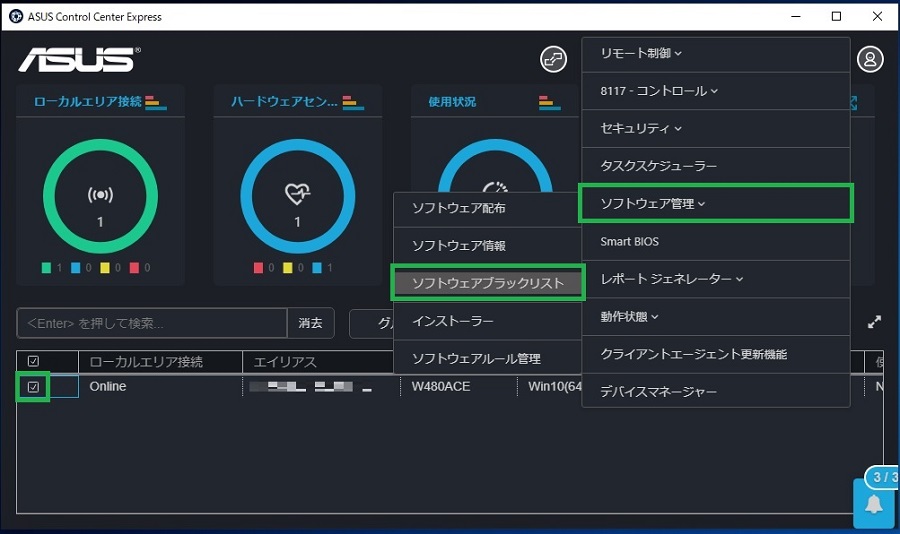Screen dimensions: 900x534
Task: Choose ソフトウェアブラックリスト in the submenu
Action: point(487,283)
